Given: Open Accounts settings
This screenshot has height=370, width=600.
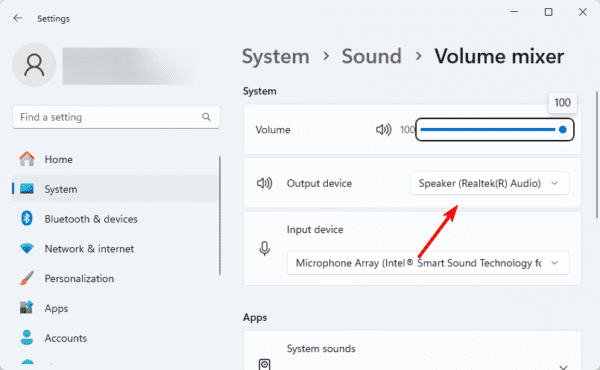Looking at the screenshot, I should point(116,338).
